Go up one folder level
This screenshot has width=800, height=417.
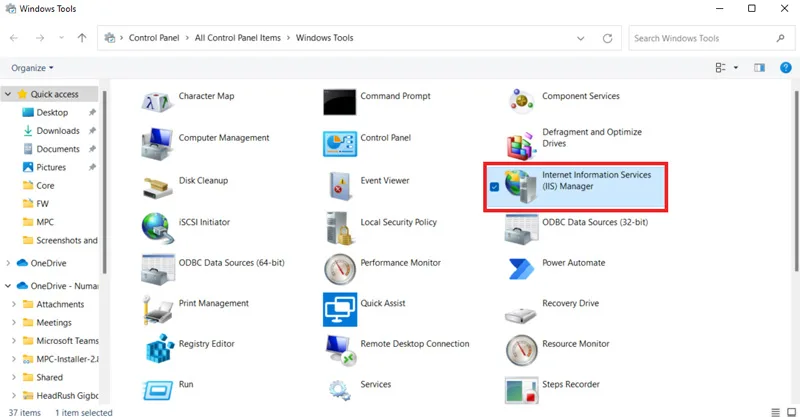click(x=82, y=38)
